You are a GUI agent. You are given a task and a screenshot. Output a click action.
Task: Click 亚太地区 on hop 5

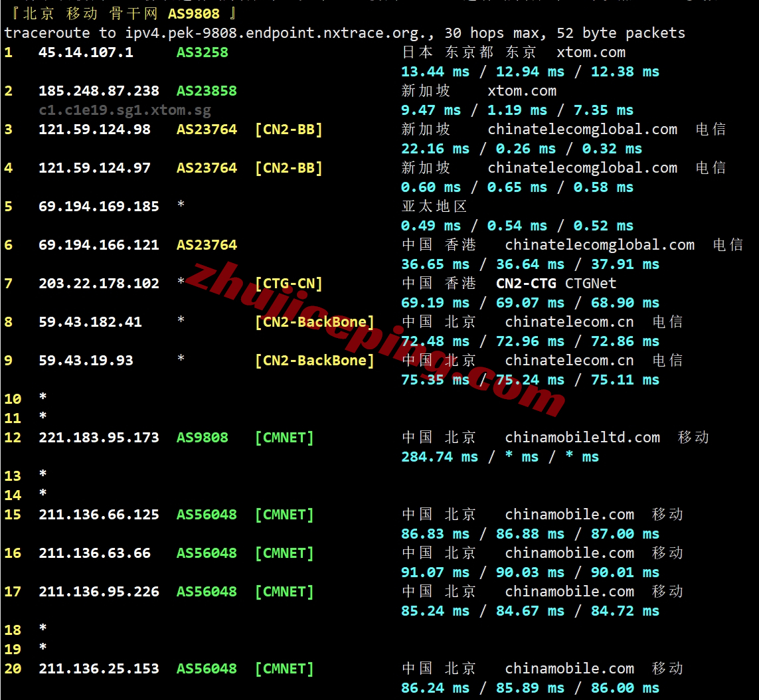click(434, 207)
